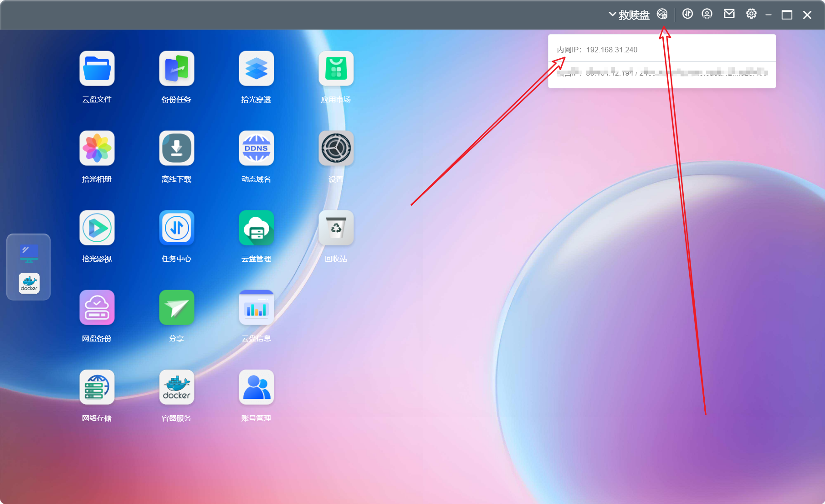The height and width of the screenshot is (504, 825).
Task: Open the 账号管理 account management app
Action: (256, 387)
